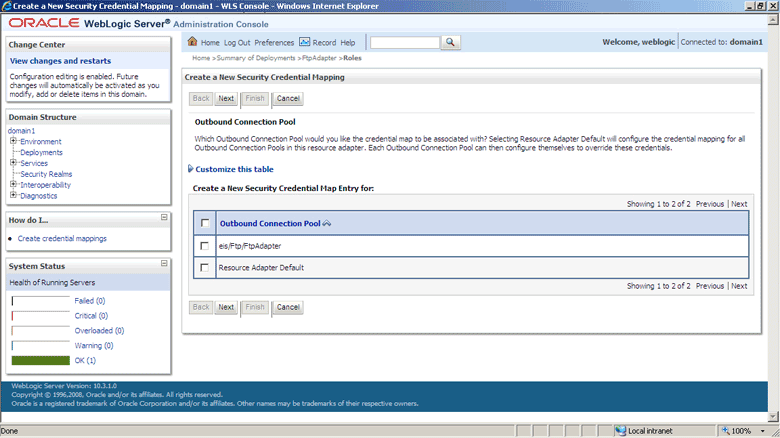Click the sort arrow beside Outbound Connection Pool

click(327, 223)
